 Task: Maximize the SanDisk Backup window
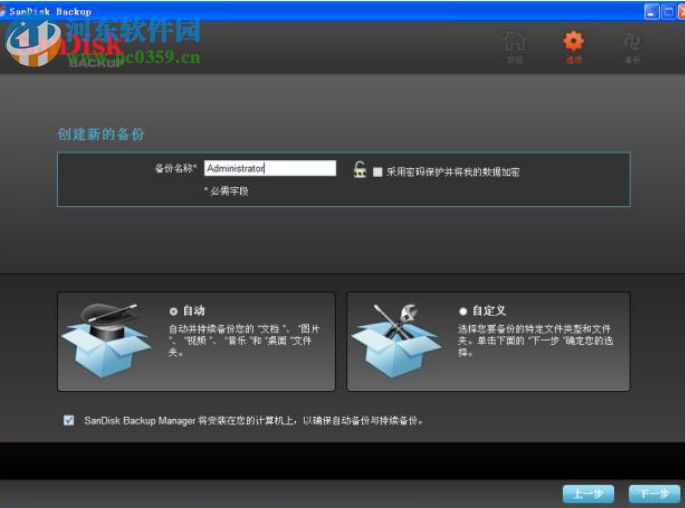668,12
